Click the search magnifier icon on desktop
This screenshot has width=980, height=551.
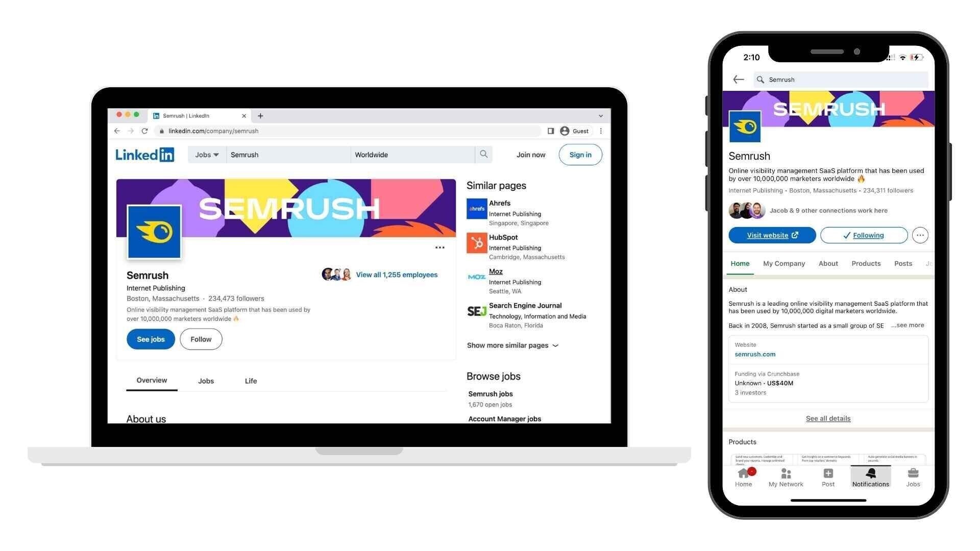click(483, 154)
